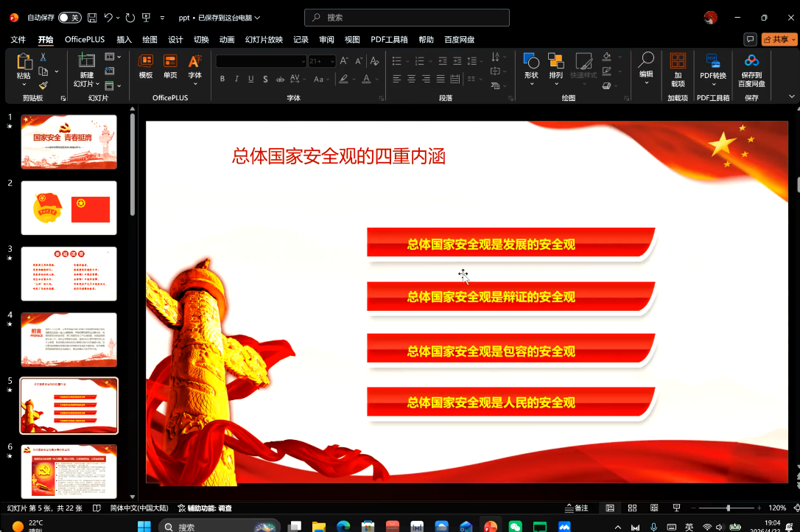Open the 插入 (Insert) tab
800x532 pixels.
click(124, 40)
